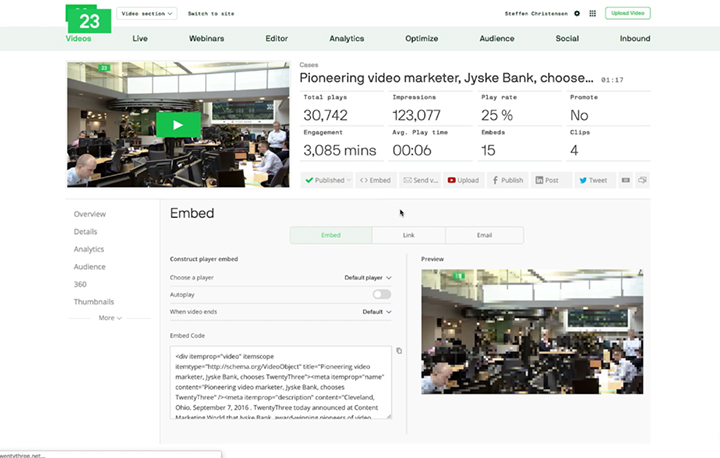Click the Clips value 4
This screenshot has width=720, height=458.
pyautogui.click(x=574, y=150)
